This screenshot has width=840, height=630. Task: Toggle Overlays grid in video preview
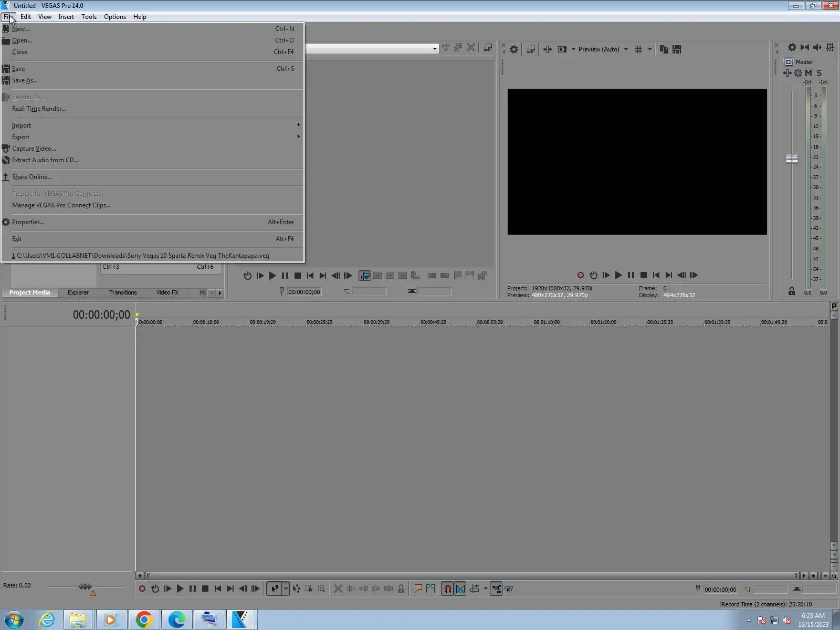pyautogui.click(x=638, y=49)
